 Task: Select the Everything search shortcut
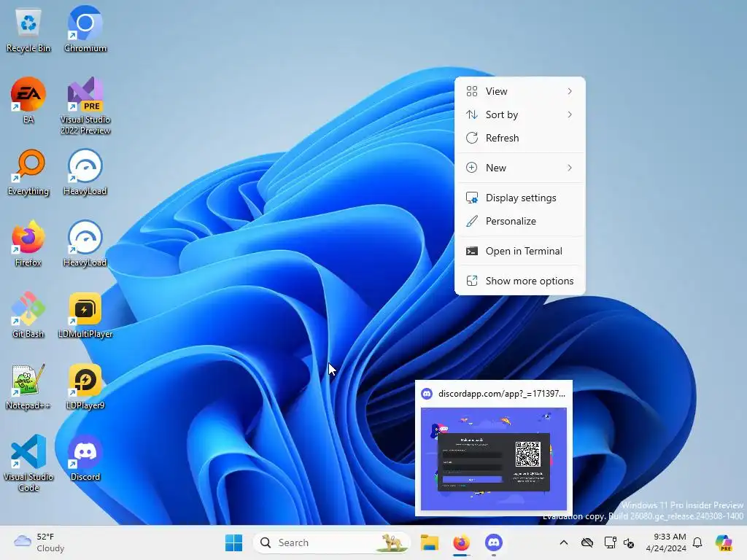click(28, 172)
